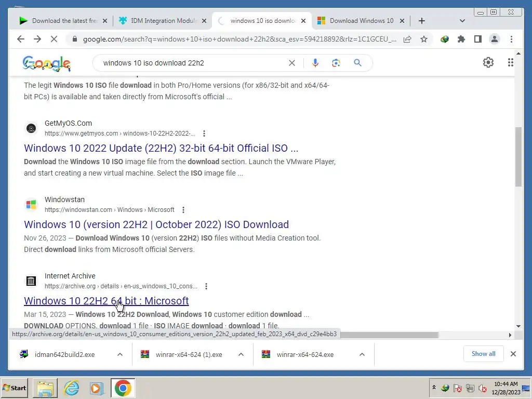
Task: Switch to IDM Integration Module tab
Action: [x=163, y=21]
